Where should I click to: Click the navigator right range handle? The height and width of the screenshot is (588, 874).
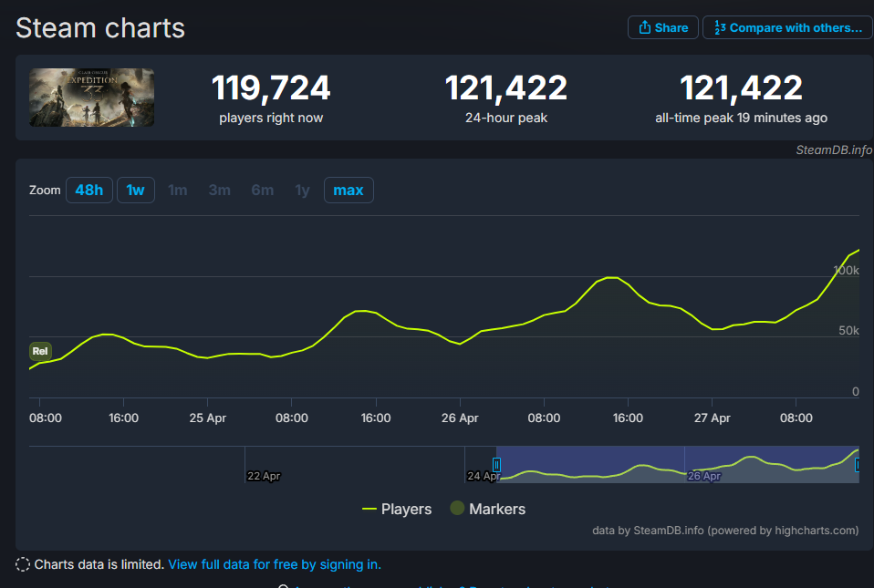[858, 464]
